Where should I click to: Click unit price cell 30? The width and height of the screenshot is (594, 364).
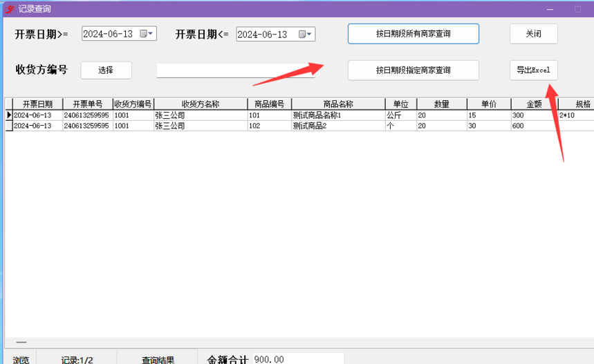(x=489, y=126)
